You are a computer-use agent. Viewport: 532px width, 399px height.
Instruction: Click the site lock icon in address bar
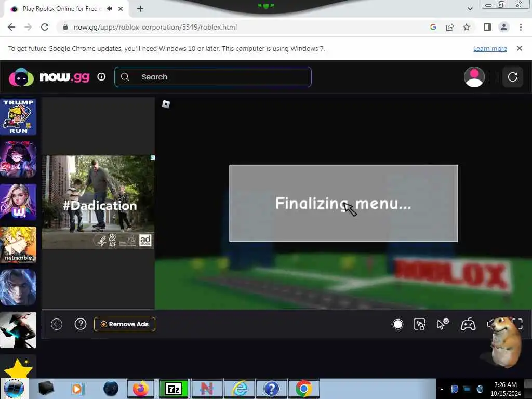point(65,27)
